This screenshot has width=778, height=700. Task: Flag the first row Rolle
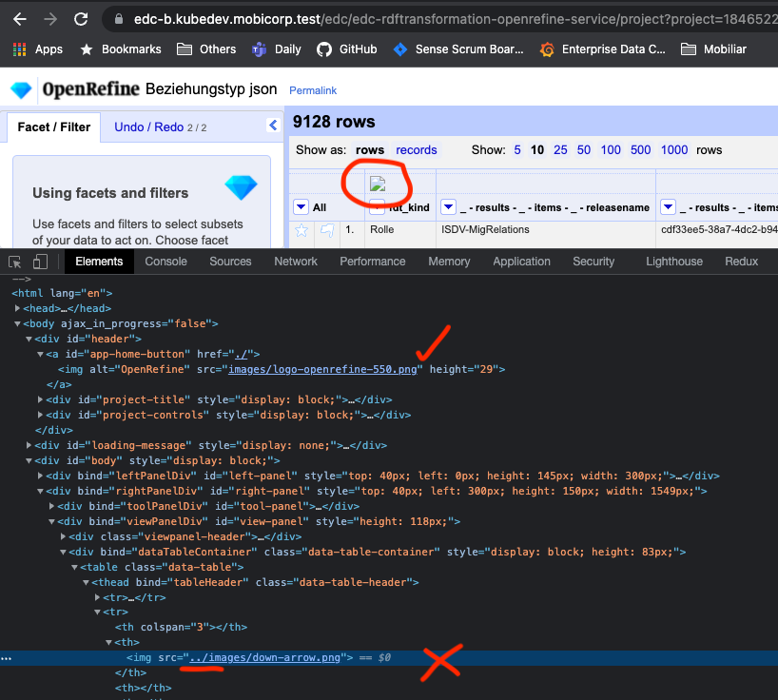[x=327, y=230]
